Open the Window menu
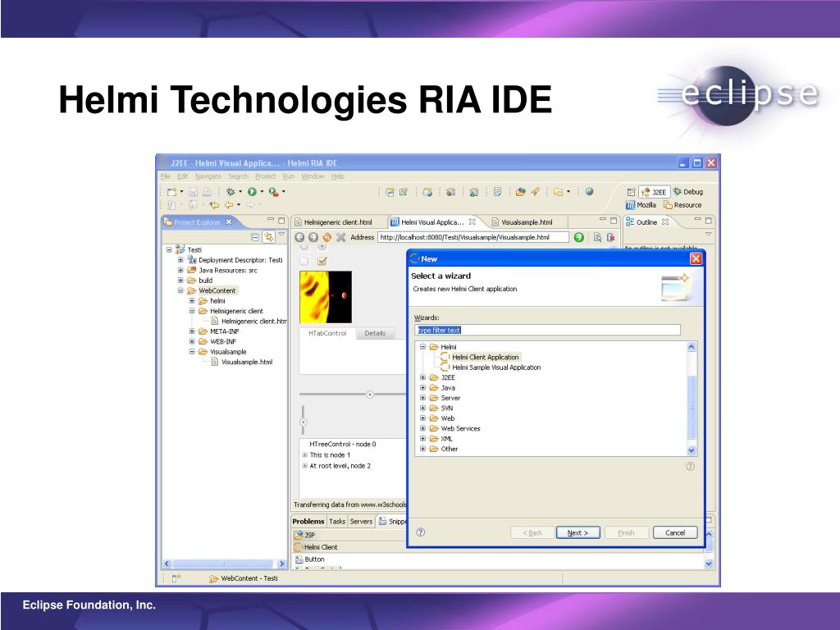840x630 pixels. [x=313, y=176]
